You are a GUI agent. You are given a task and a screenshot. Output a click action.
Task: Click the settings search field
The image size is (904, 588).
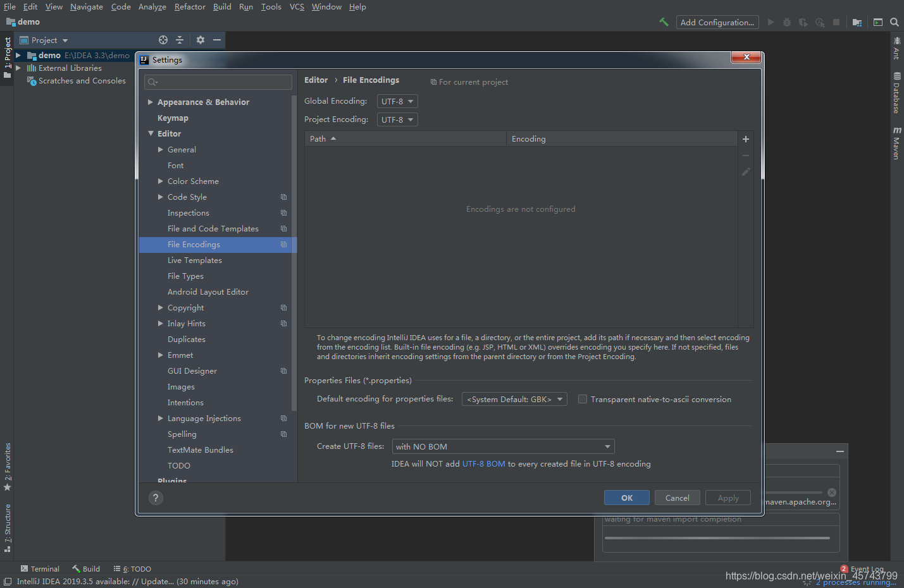[218, 82]
